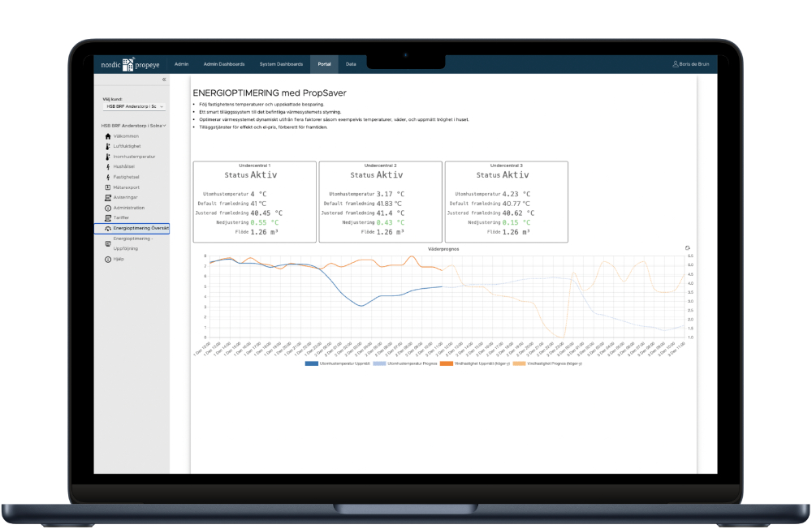Image resolution: width=812 pixels, height=529 pixels.
Task: Select Energioptimering Översikt in the sidebar
Action: click(x=132, y=228)
